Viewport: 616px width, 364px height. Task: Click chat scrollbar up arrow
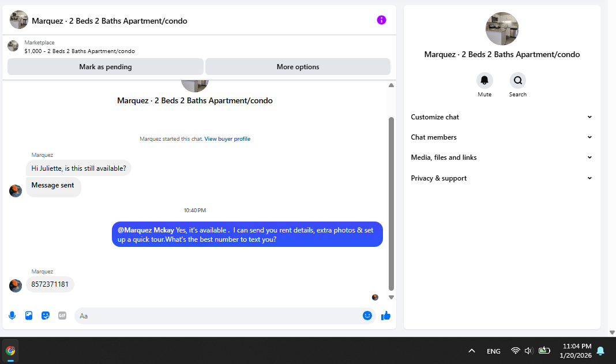click(391, 85)
